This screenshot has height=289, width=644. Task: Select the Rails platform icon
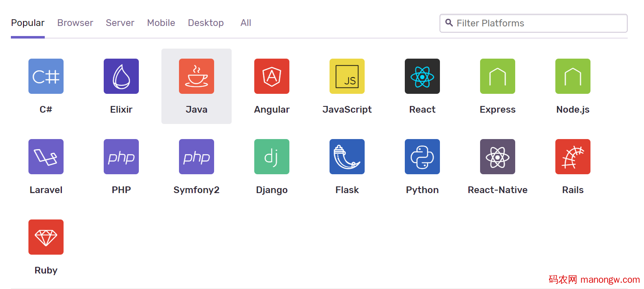[573, 157]
